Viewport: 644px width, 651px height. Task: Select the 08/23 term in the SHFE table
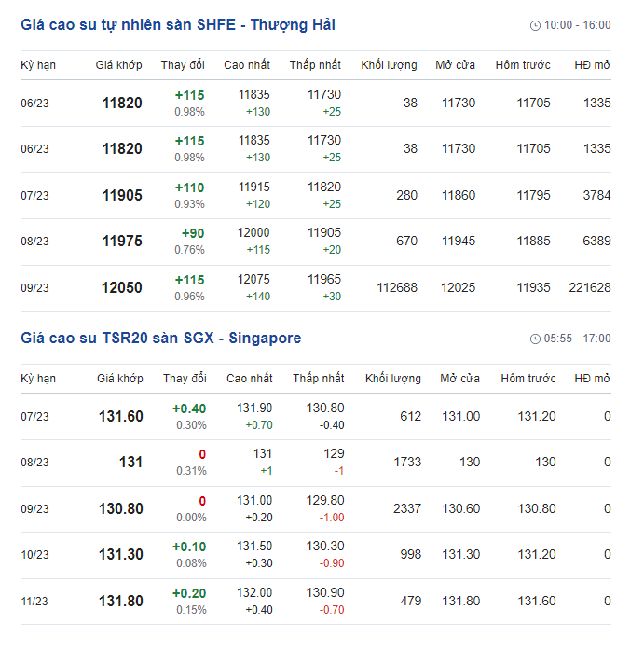pos(34,242)
